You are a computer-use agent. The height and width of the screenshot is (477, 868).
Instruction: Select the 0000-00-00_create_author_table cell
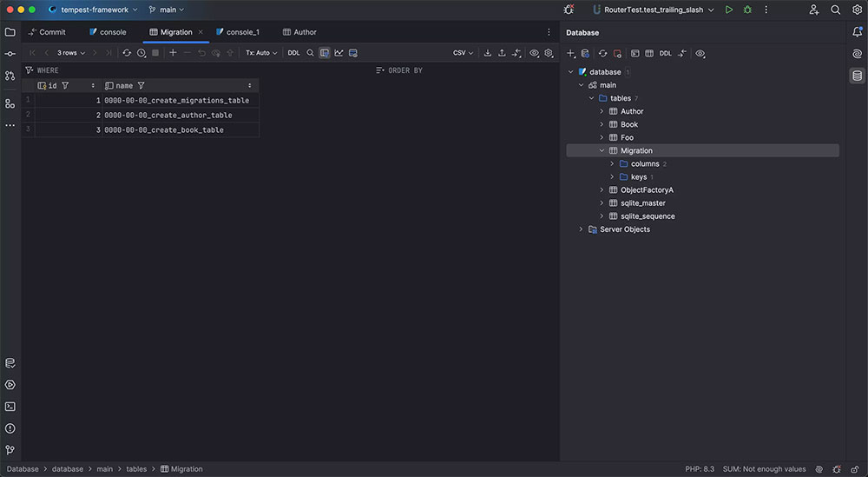coord(181,116)
